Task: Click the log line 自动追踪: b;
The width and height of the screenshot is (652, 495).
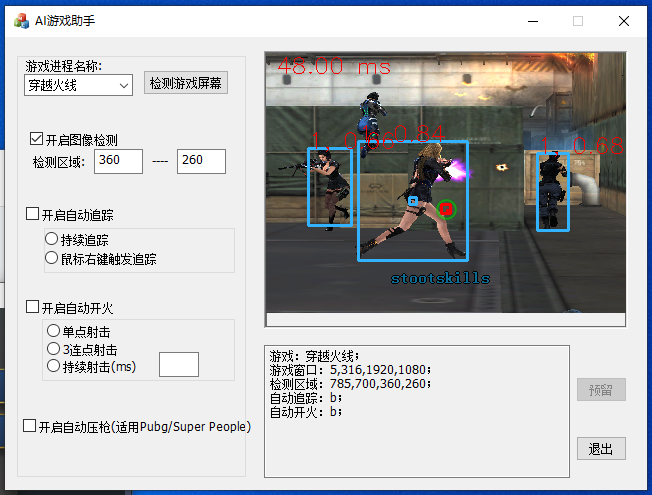Action: tap(306, 398)
